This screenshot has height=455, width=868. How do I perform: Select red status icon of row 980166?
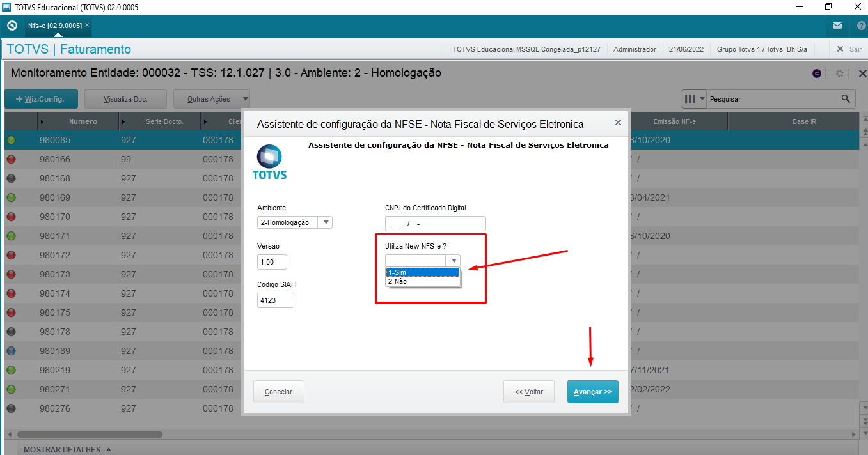click(x=12, y=159)
